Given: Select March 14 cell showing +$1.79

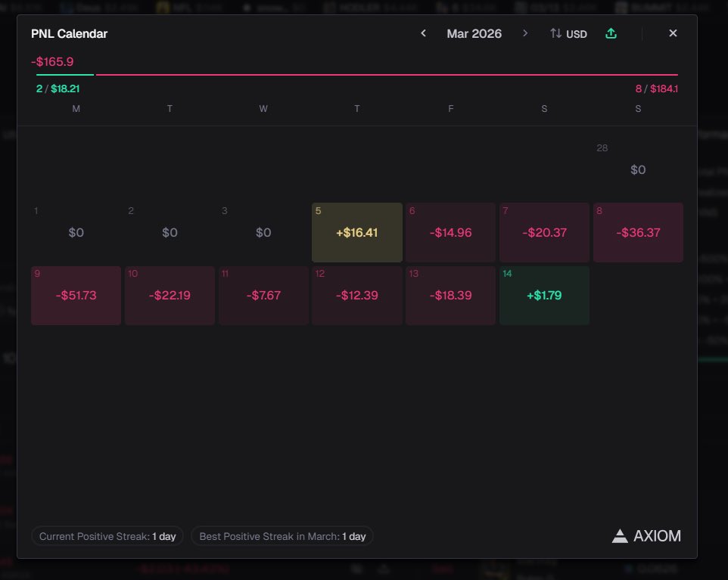Looking at the screenshot, I should [545, 296].
